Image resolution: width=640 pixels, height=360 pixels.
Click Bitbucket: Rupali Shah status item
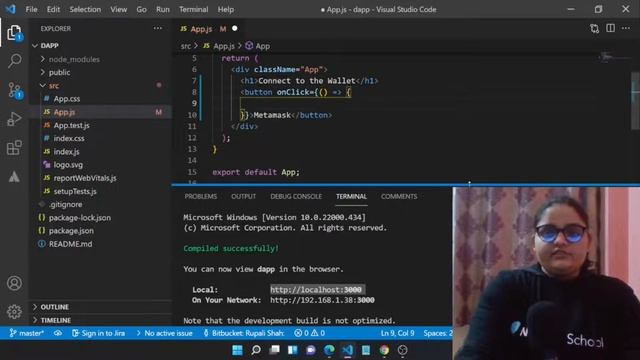click(244, 333)
